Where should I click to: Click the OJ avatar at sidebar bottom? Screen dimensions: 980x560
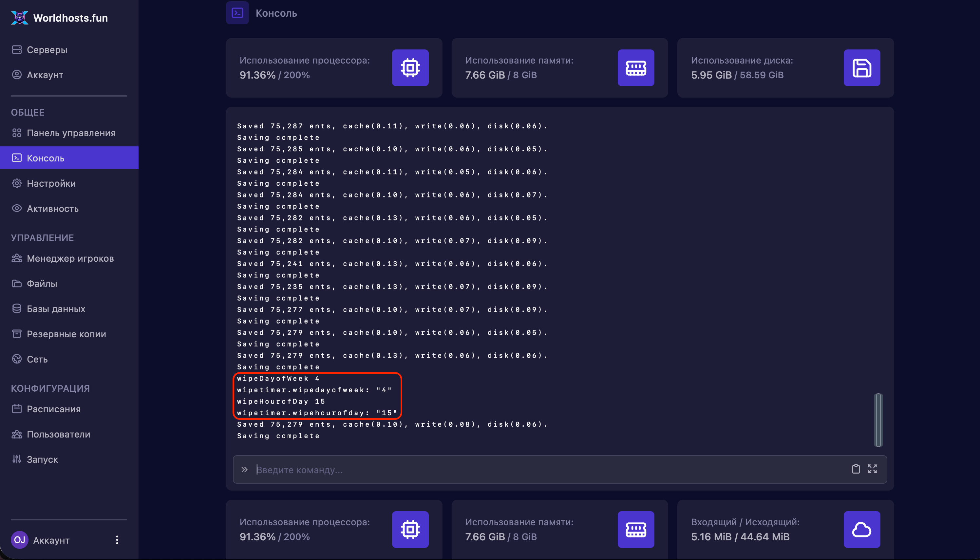tap(20, 540)
